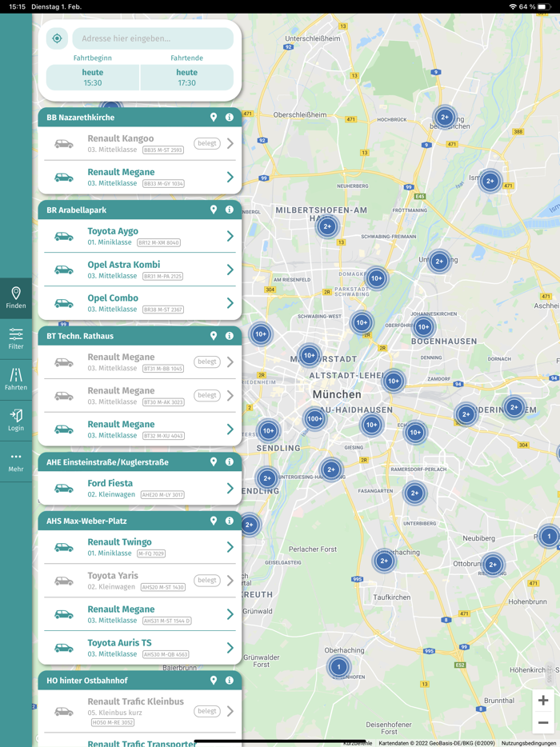Open the Fahrten tab in sidebar
The image size is (560, 747).
pyautogui.click(x=16, y=380)
